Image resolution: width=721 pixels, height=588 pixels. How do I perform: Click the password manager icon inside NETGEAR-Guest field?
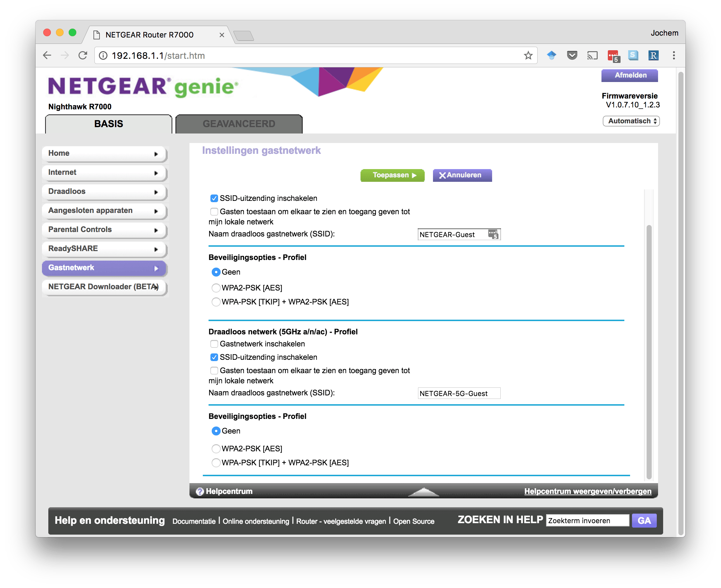pyautogui.click(x=493, y=234)
